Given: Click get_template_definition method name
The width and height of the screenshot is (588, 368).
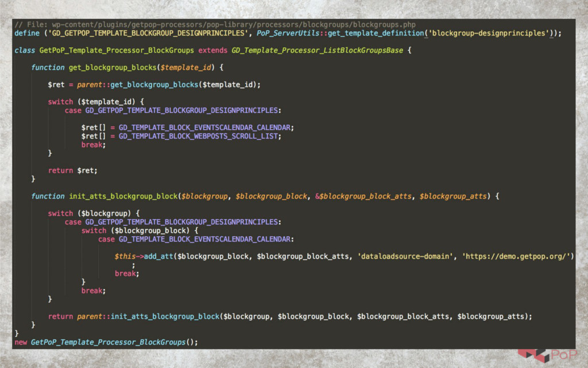Looking at the screenshot, I should click(376, 33).
